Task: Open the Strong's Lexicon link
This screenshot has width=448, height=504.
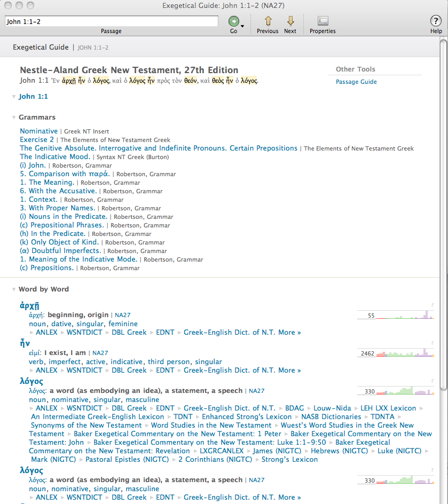Action: point(289,459)
